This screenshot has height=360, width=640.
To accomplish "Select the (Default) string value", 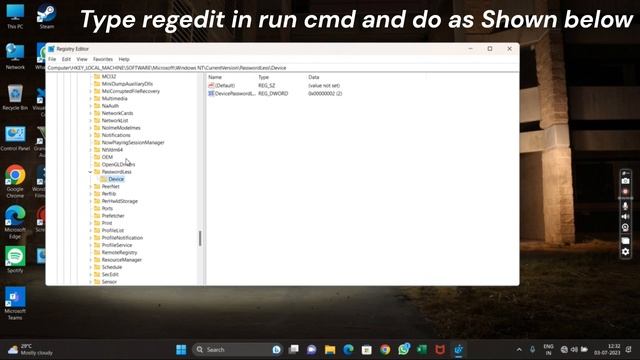I will point(224,86).
